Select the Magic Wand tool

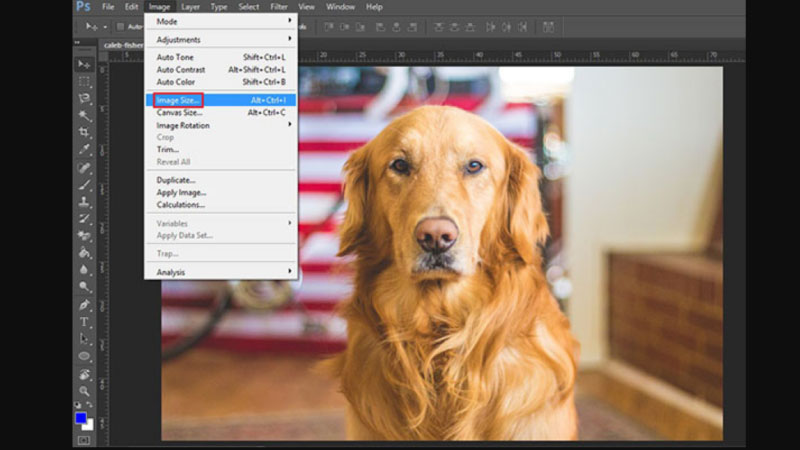click(84, 116)
